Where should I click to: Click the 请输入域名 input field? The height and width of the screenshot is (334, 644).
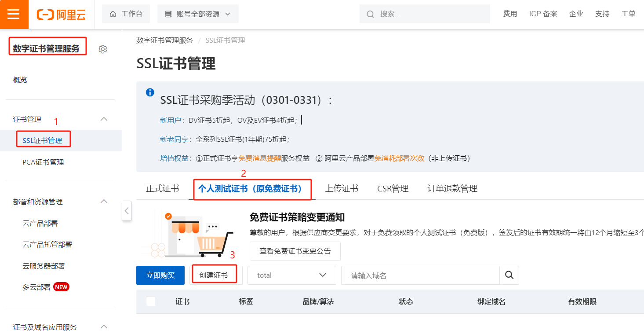click(x=420, y=275)
